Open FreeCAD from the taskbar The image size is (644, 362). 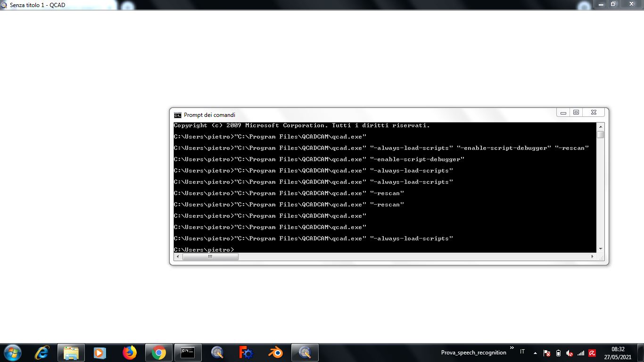[246, 353]
